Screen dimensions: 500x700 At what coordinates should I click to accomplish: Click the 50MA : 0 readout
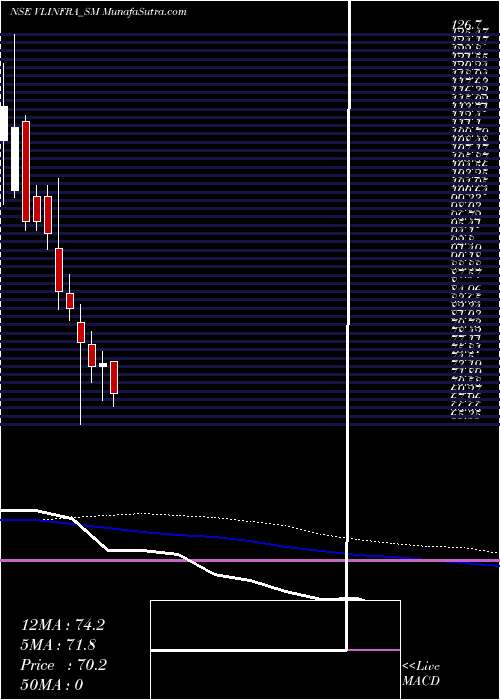point(52,685)
